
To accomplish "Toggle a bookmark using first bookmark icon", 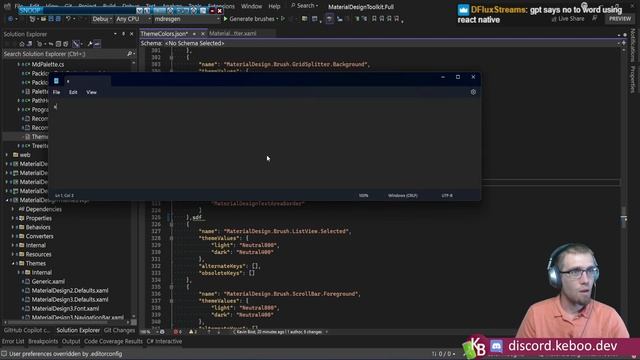I will coord(374,19).
